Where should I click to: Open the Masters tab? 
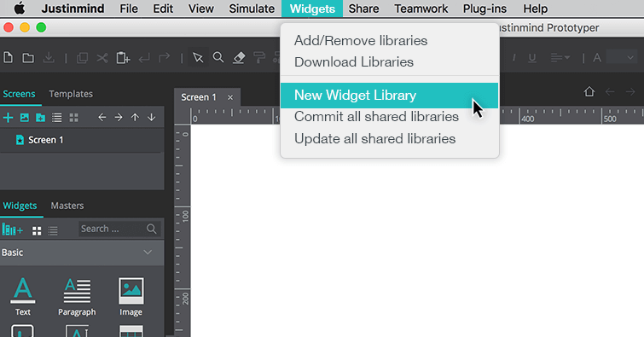point(67,206)
